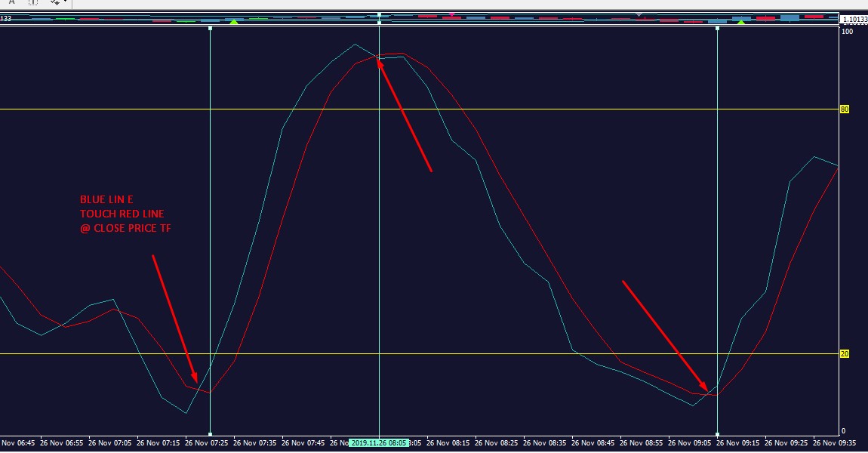Click the gray down-arrow signal on price chart
The height and width of the screenshot is (453, 868).
pyautogui.click(x=639, y=14)
